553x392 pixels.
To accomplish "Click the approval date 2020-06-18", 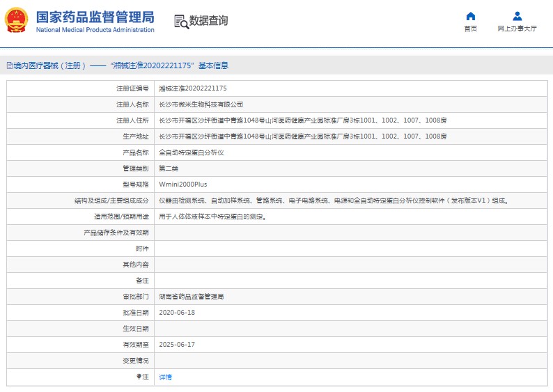I will [x=177, y=313].
